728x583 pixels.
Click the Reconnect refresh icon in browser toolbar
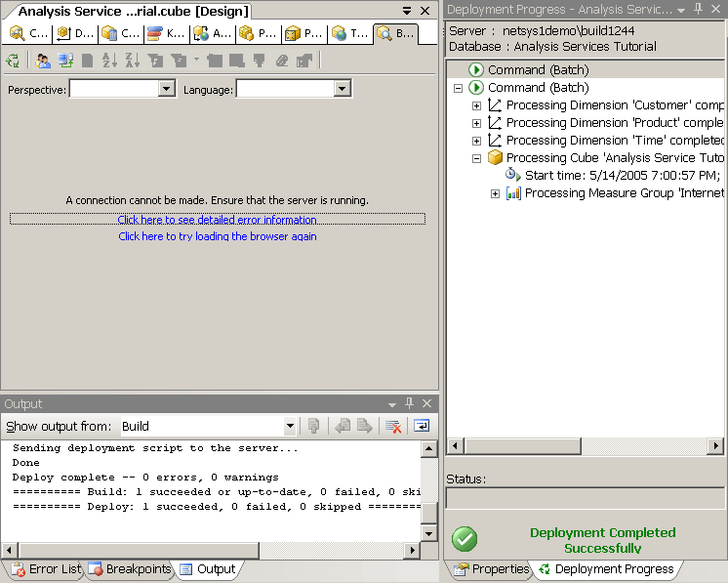pos(13,61)
